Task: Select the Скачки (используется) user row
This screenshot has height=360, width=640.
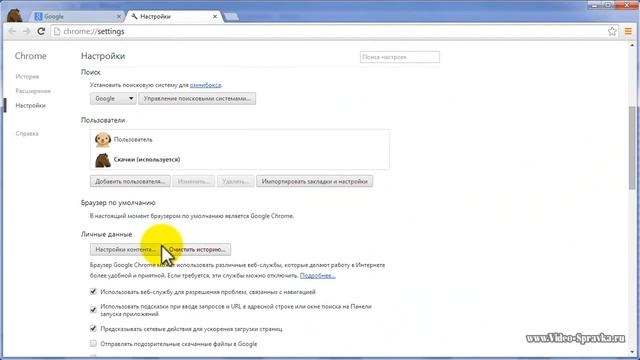Action: [240, 160]
